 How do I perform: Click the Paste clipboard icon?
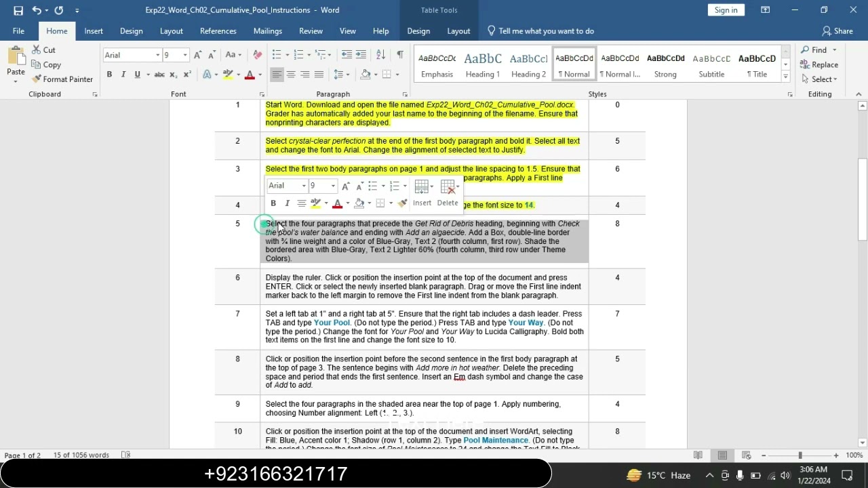coord(16,57)
